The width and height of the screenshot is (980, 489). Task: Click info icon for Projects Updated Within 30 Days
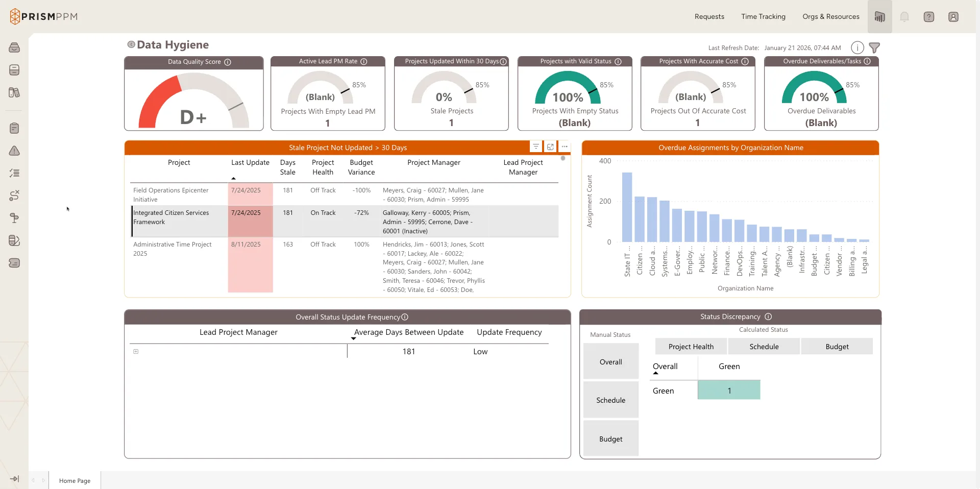[x=503, y=61]
